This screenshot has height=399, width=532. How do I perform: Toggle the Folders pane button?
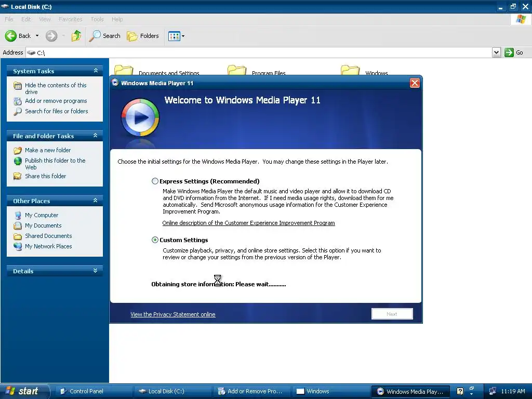[x=143, y=36]
